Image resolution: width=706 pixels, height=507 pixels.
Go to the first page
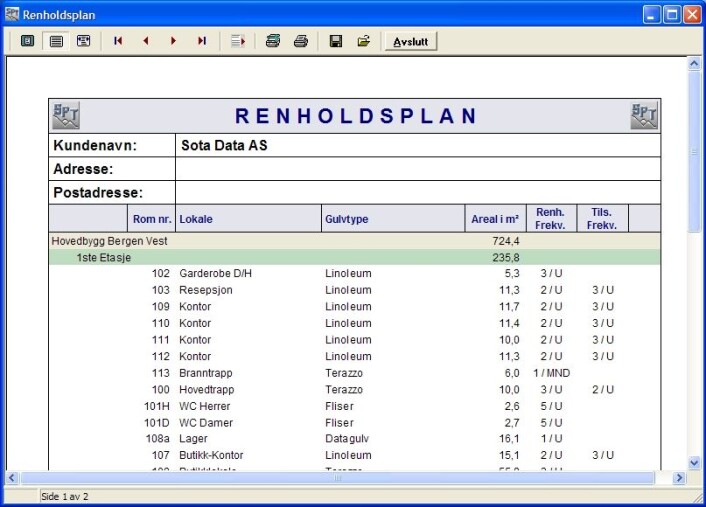pyautogui.click(x=118, y=41)
